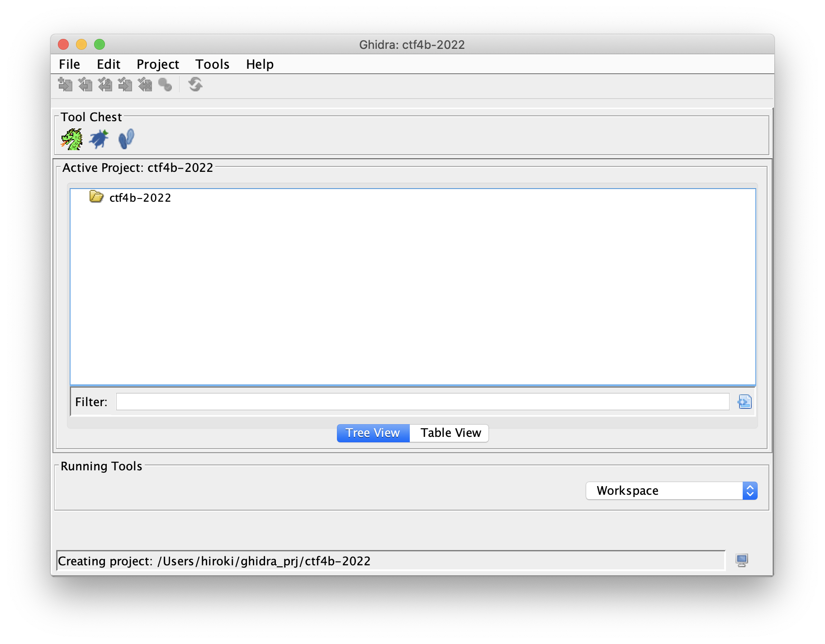825x644 pixels.
Task: Click the computer icon in the status bar
Action: coord(742,561)
